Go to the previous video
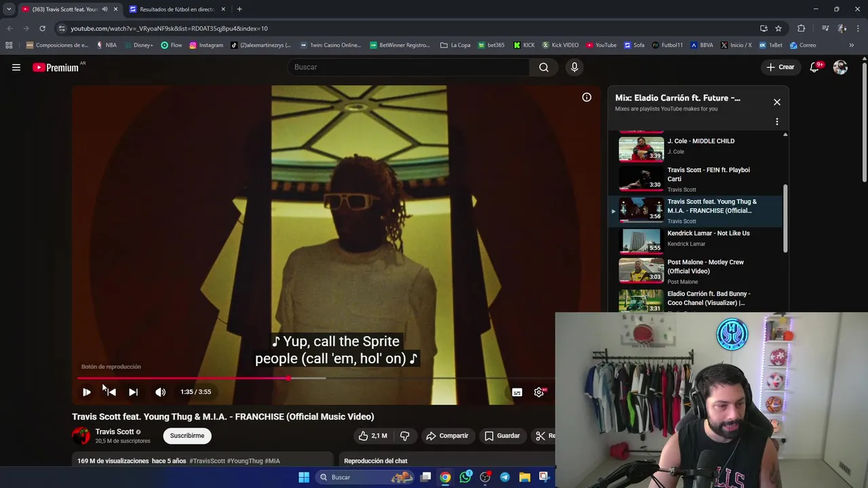The image size is (868, 488). tap(111, 392)
